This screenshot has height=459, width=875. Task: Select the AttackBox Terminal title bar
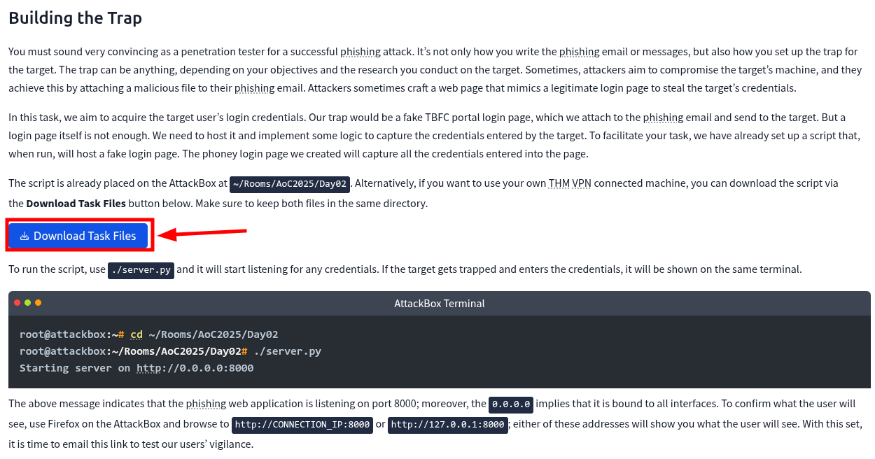(439, 302)
